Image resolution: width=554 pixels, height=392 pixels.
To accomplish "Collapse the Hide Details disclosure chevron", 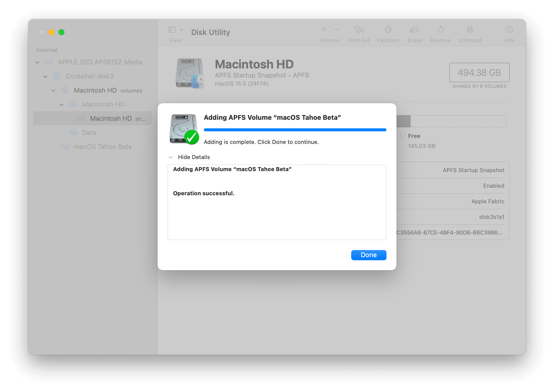I will pyautogui.click(x=171, y=157).
